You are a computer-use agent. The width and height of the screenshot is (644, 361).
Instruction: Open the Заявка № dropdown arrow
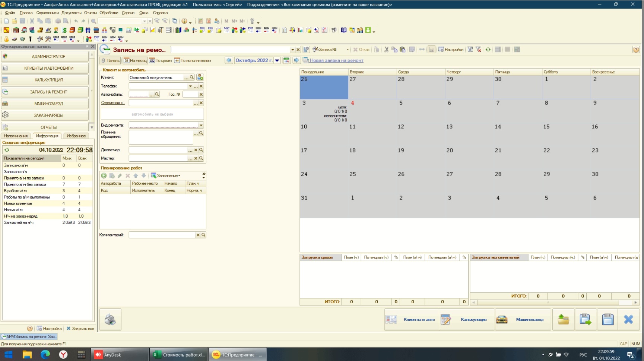348,50
